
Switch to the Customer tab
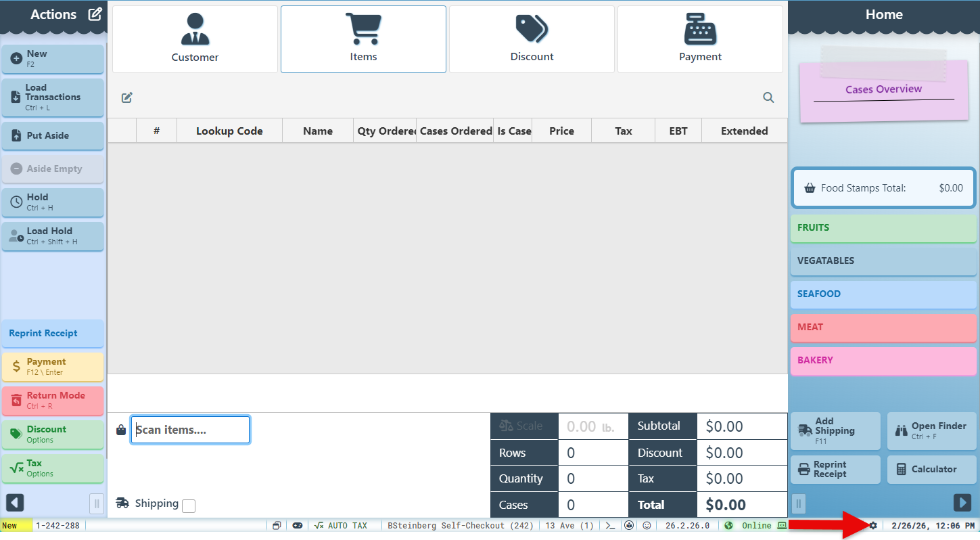(195, 39)
